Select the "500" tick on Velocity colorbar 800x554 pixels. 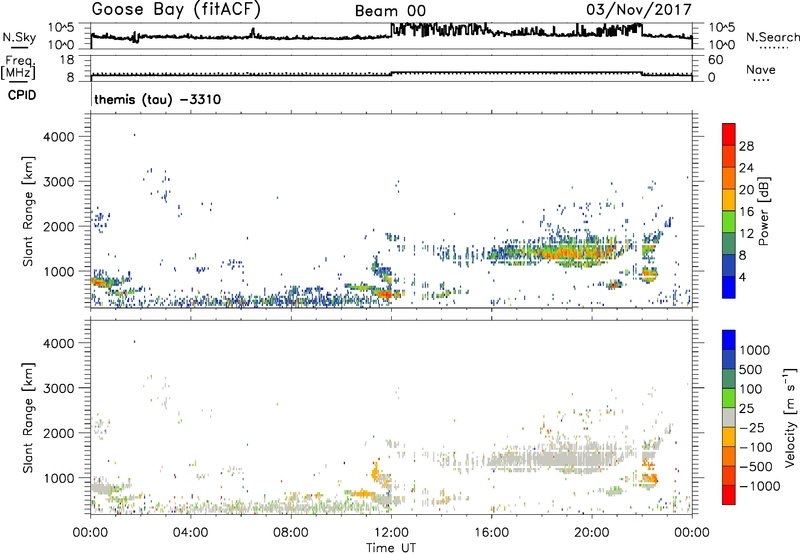pyautogui.click(x=751, y=369)
